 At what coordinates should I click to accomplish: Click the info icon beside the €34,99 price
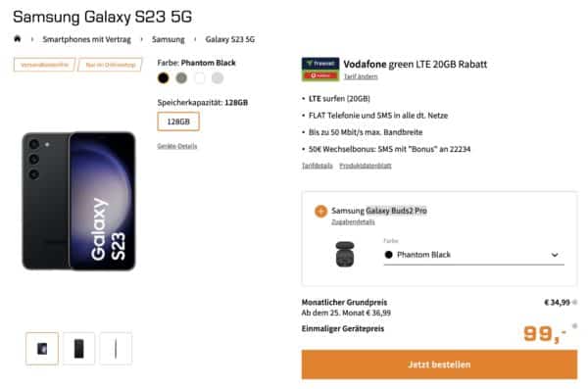(x=575, y=302)
